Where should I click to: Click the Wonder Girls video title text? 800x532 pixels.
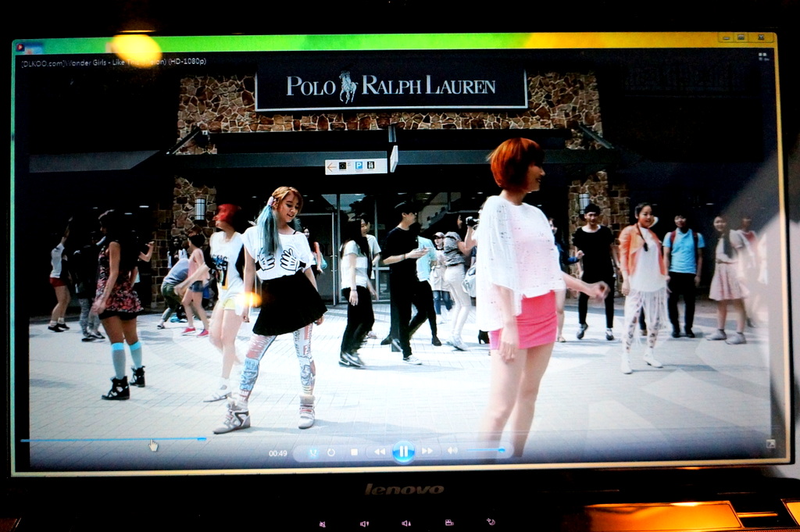tap(113, 61)
